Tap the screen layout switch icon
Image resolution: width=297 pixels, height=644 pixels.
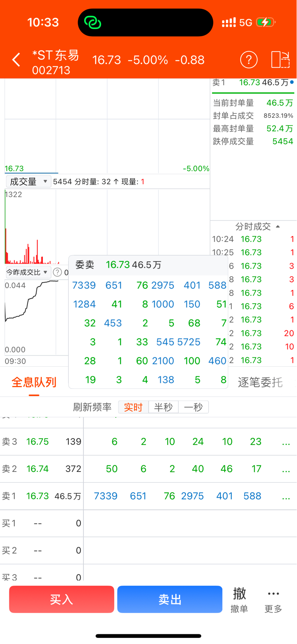pyautogui.click(x=280, y=60)
